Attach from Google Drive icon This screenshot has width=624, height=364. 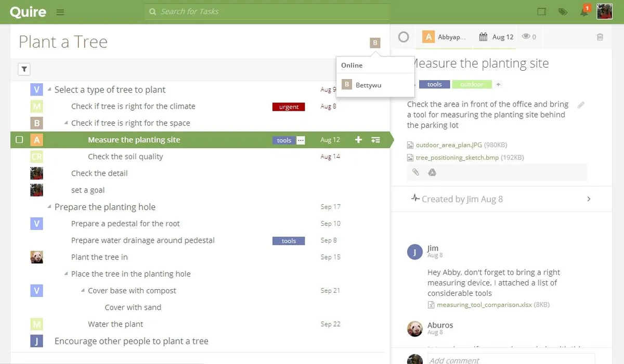432,172
